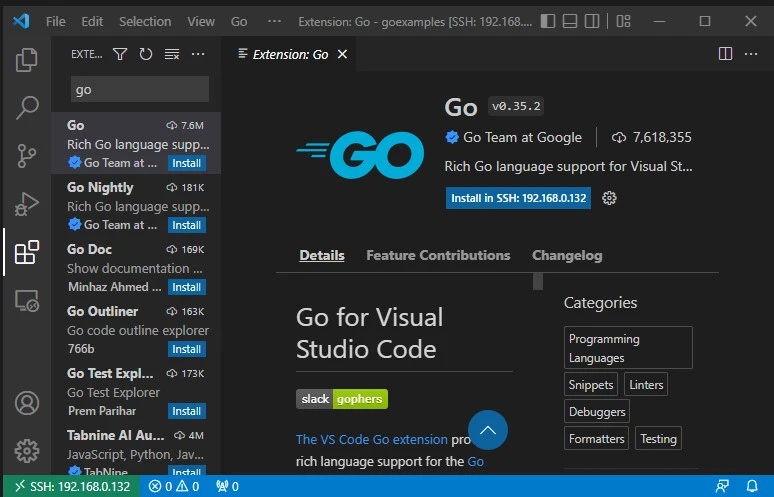The width and height of the screenshot is (774, 497).
Task: Open the Run and Debug view
Action: click(27, 203)
